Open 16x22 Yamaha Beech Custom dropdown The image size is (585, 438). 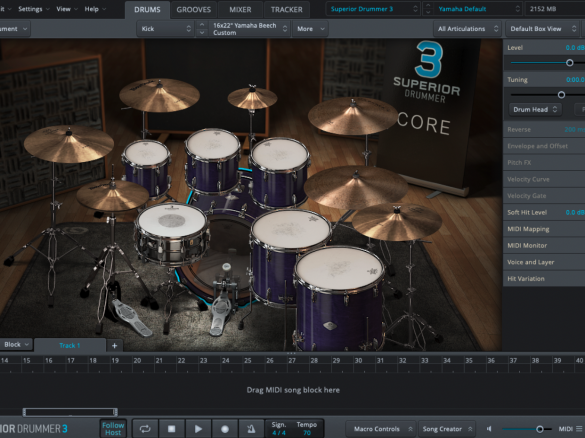coord(249,29)
